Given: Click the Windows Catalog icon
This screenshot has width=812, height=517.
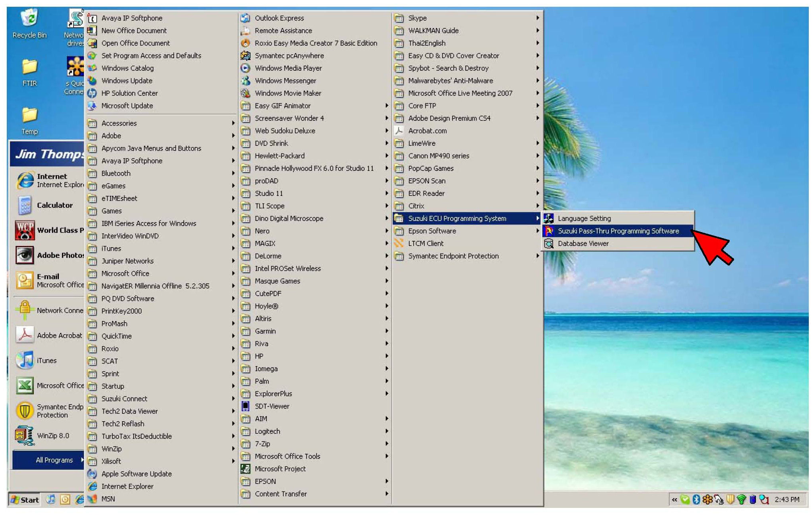Looking at the screenshot, I should point(92,68).
